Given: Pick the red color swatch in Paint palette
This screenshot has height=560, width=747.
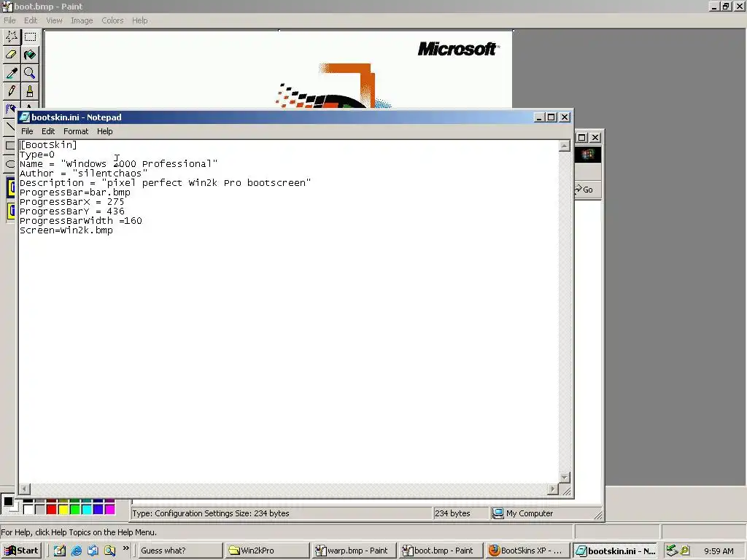Looking at the screenshot, I should [x=52, y=510].
